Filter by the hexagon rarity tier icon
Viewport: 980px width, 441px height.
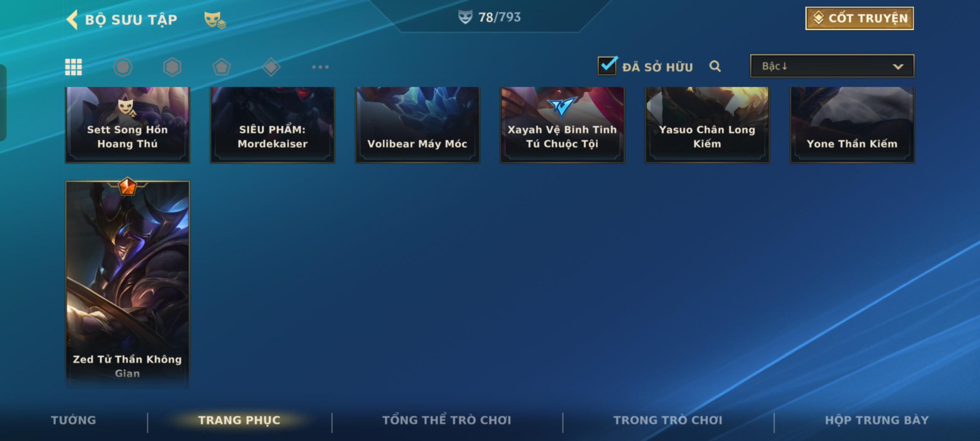pyautogui.click(x=172, y=67)
